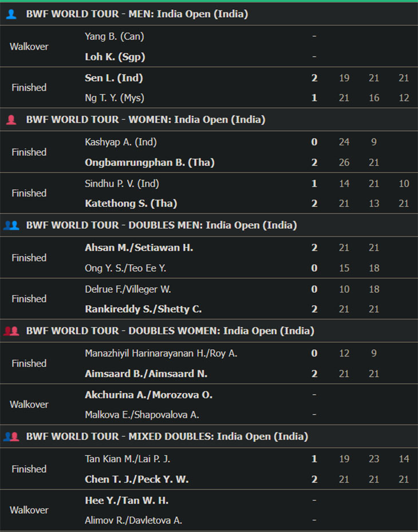Open Doubles Women India Open league header

point(209,331)
